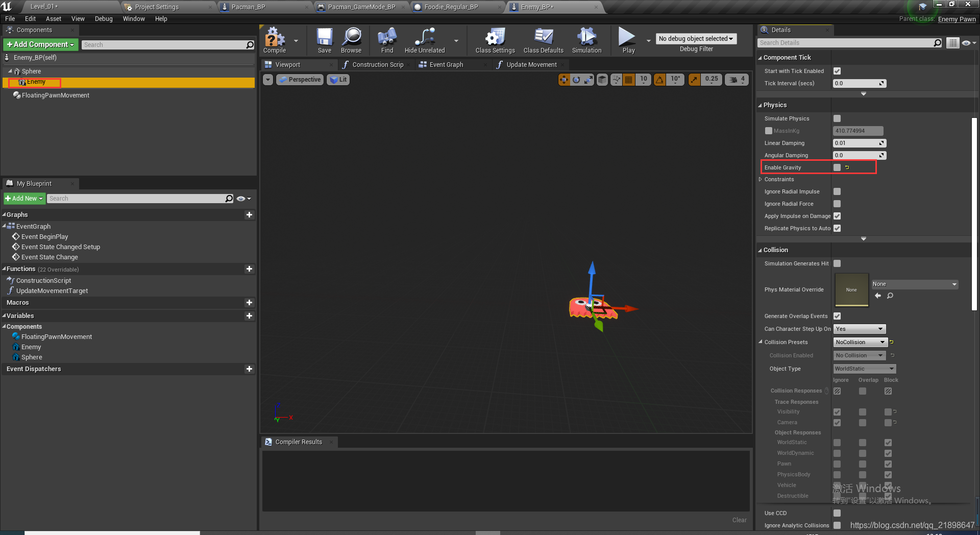Open viewport options dropdown arrow
Viewport: 980px width, 535px height.
coord(268,80)
